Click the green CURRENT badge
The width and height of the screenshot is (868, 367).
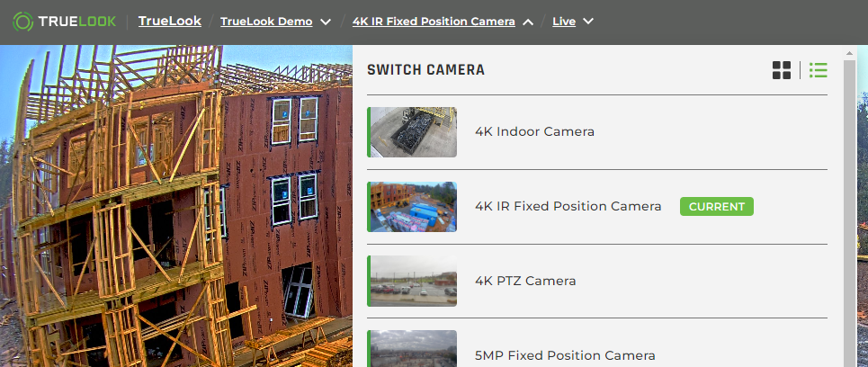pyautogui.click(x=716, y=207)
